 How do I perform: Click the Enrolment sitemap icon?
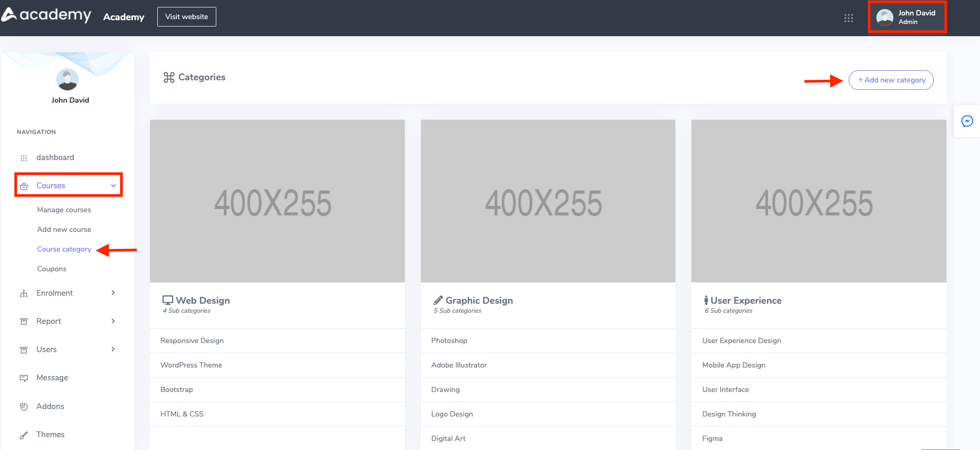(x=24, y=294)
